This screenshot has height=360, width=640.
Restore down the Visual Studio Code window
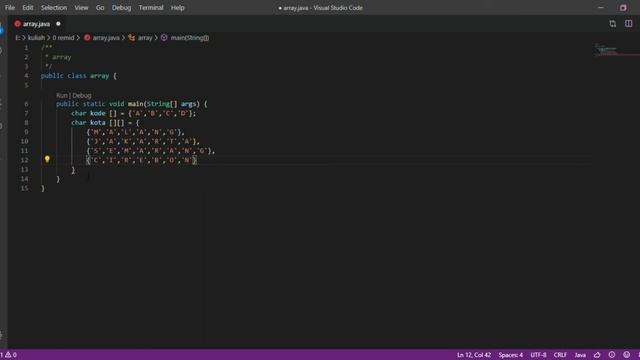click(x=623, y=7)
